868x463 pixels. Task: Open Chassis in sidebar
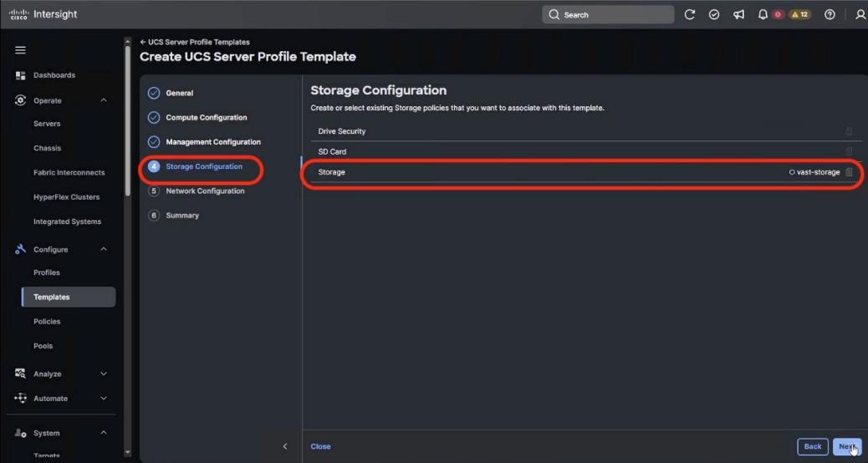point(47,148)
